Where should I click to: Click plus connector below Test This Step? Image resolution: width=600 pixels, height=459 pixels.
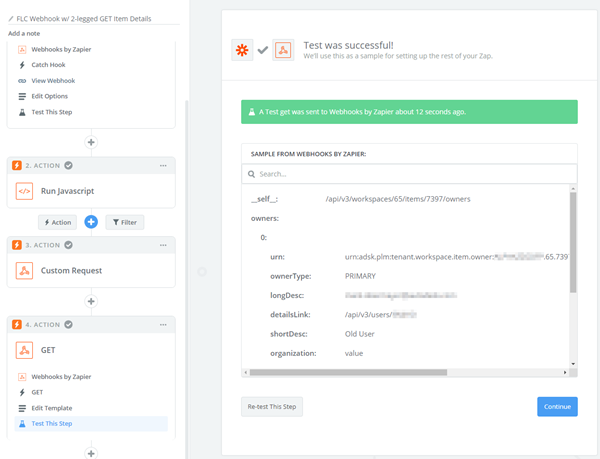coord(91,142)
